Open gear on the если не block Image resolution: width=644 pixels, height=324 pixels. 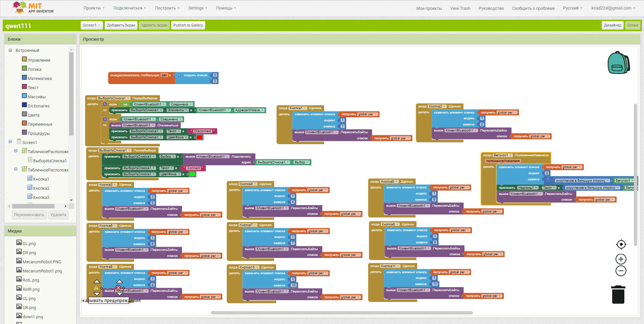(x=105, y=104)
